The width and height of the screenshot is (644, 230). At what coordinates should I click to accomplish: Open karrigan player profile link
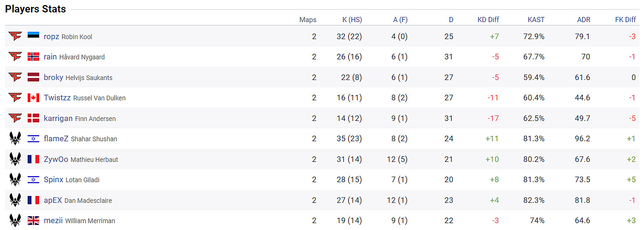pyautogui.click(x=58, y=118)
